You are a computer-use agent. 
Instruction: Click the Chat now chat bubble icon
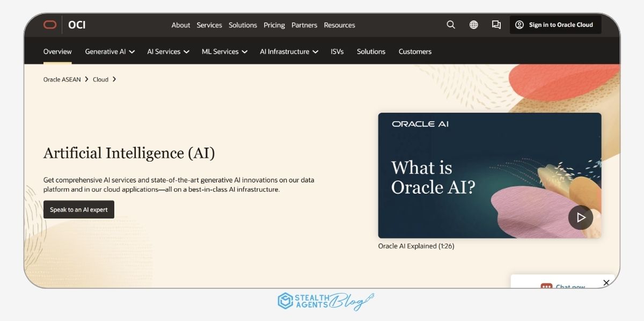(546, 287)
